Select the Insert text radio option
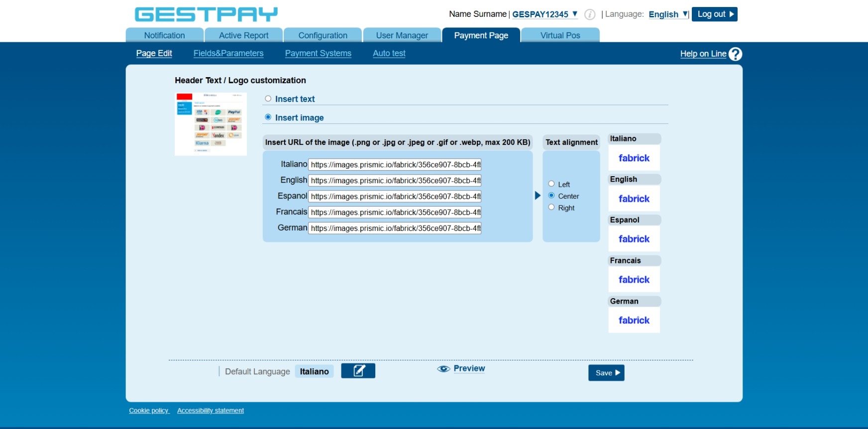Screen dimensions: 868x429 (x=268, y=99)
